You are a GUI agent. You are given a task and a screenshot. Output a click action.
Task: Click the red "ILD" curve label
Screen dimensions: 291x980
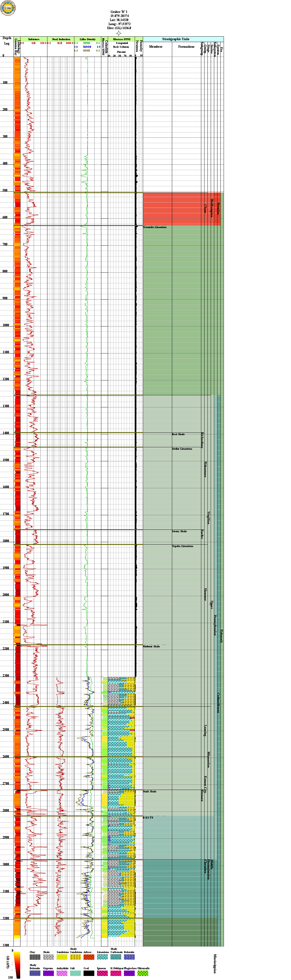(60, 43)
